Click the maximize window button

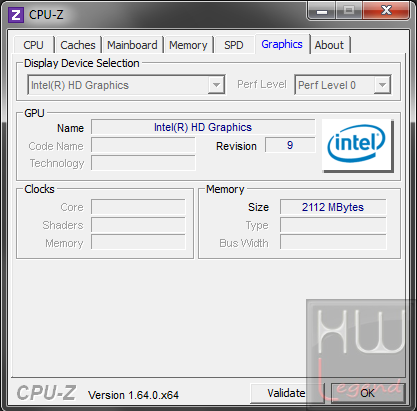pyautogui.click(x=349, y=11)
